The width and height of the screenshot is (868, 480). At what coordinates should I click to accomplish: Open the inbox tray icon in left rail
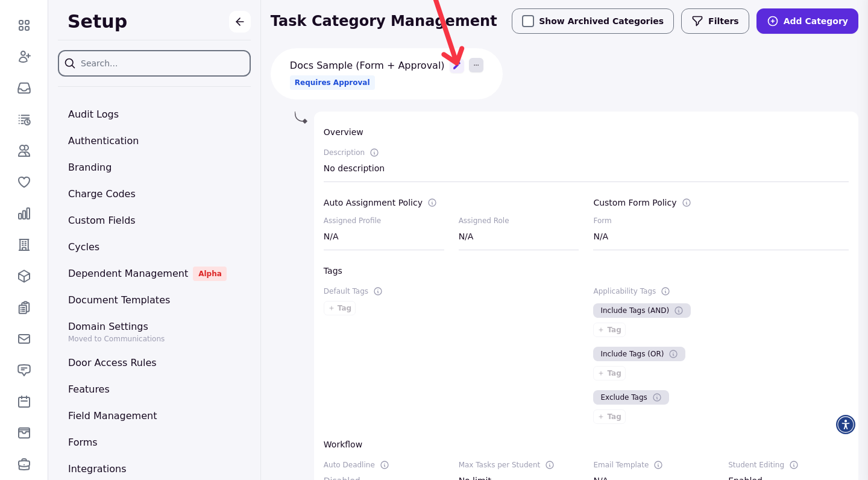pos(24,88)
